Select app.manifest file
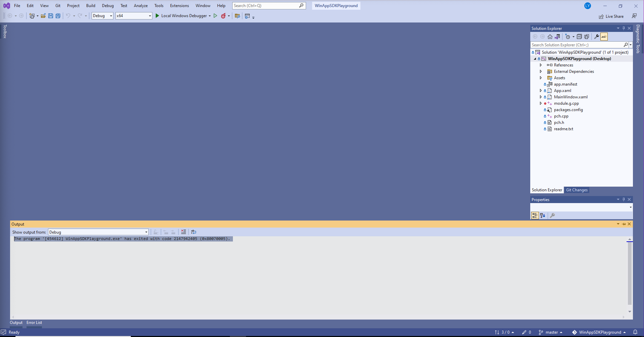Screen dimensions: 644x337 (x=565, y=84)
